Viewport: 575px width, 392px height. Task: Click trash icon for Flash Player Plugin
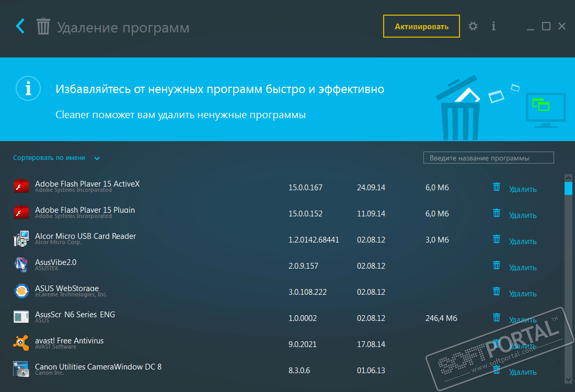tap(496, 213)
